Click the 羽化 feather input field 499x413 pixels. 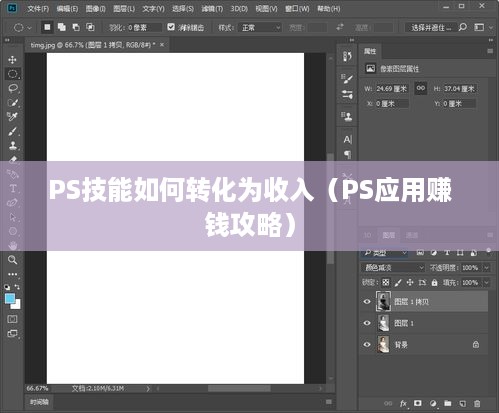pos(145,27)
